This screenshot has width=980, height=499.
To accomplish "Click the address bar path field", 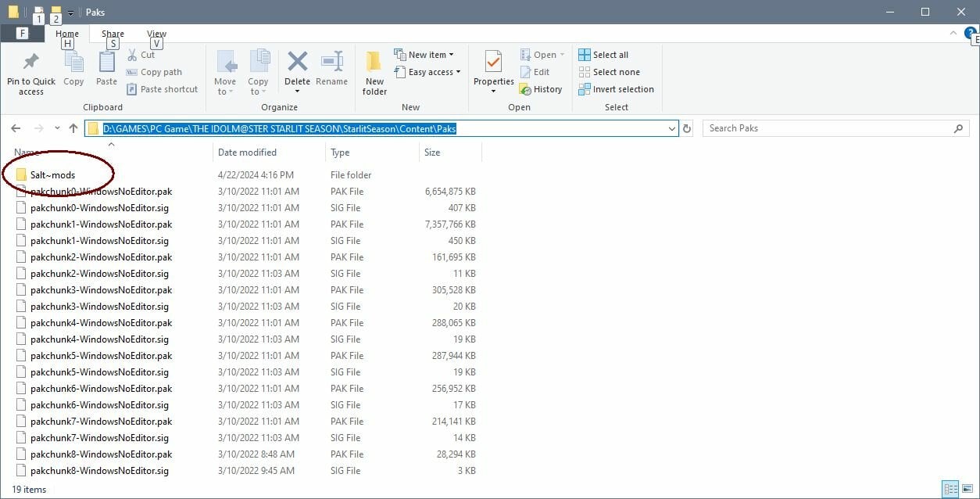I will click(381, 128).
